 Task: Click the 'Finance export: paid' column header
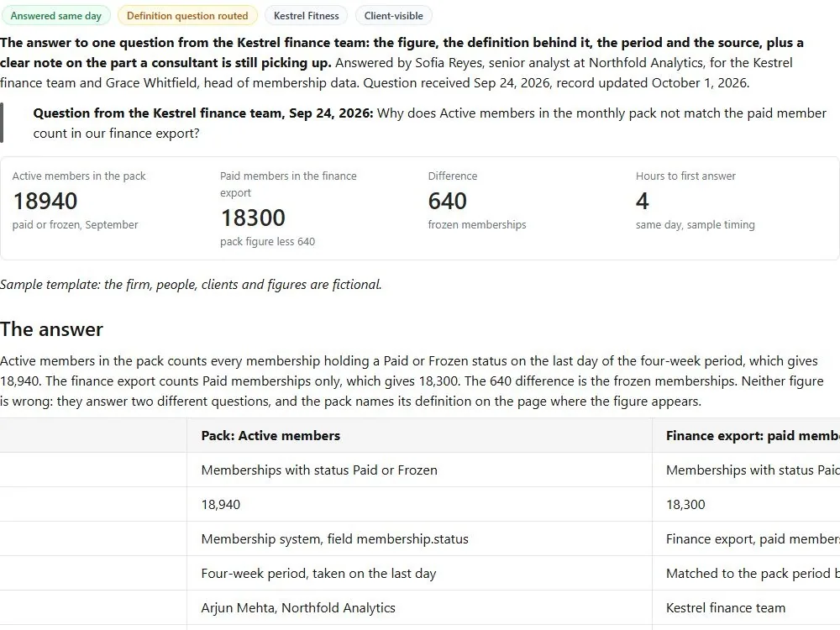tap(746, 435)
